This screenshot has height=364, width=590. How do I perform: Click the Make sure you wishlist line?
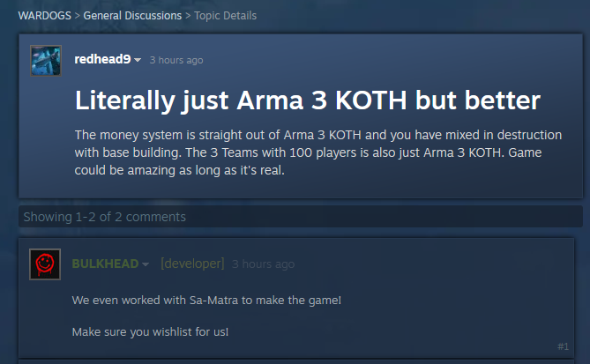click(150, 331)
